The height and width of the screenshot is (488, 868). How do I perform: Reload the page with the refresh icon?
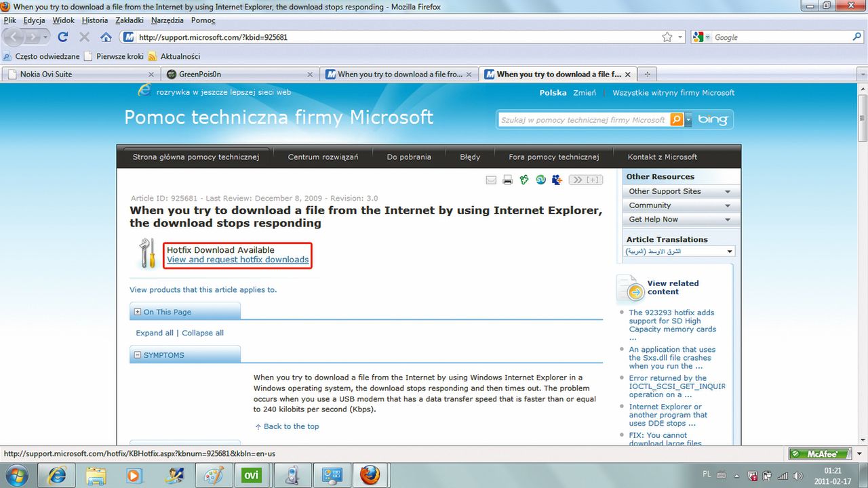coord(63,37)
